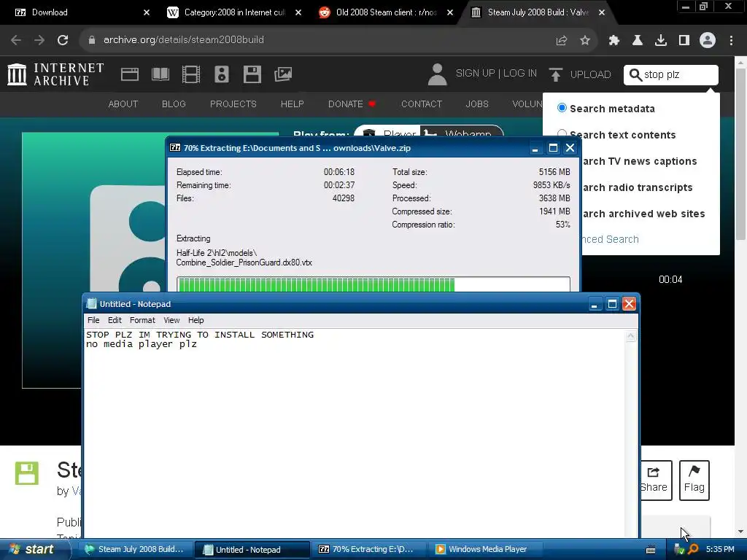Viewport: 747px width, 560px height.
Task: Open the HELP nav link
Action: (292, 104)
